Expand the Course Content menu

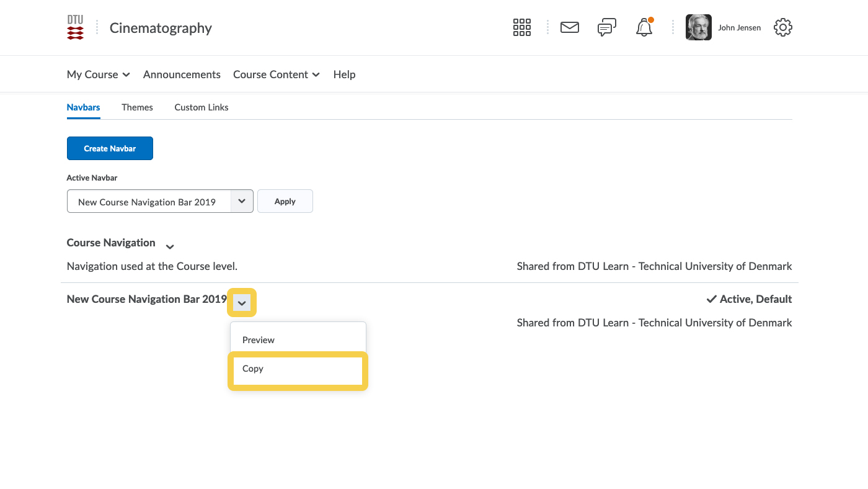[276, 74]
